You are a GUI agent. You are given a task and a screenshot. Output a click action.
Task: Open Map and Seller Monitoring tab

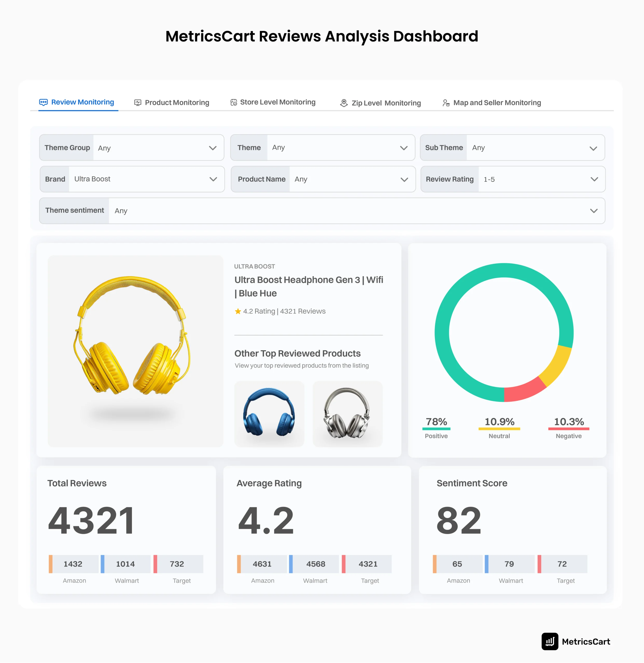[x=492, y=103]
